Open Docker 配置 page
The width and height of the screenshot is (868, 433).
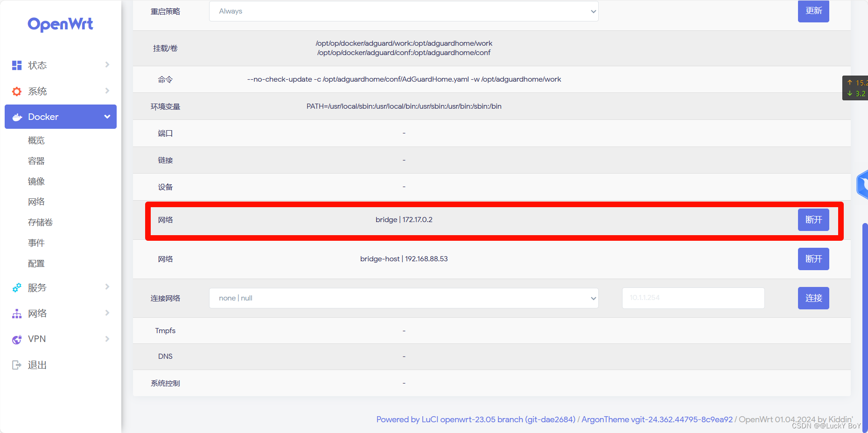click(x=36, y=264)
